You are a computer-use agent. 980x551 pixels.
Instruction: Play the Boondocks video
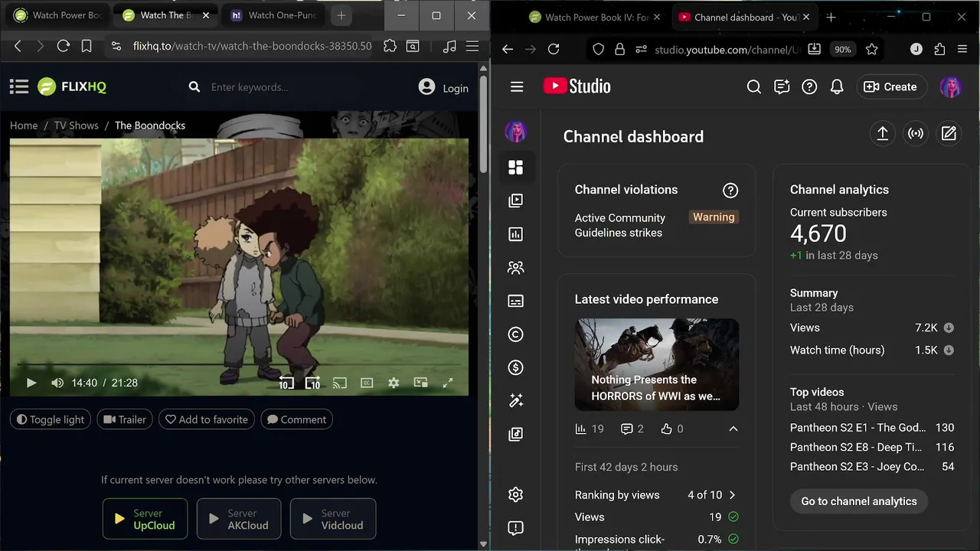coord(31,383)
